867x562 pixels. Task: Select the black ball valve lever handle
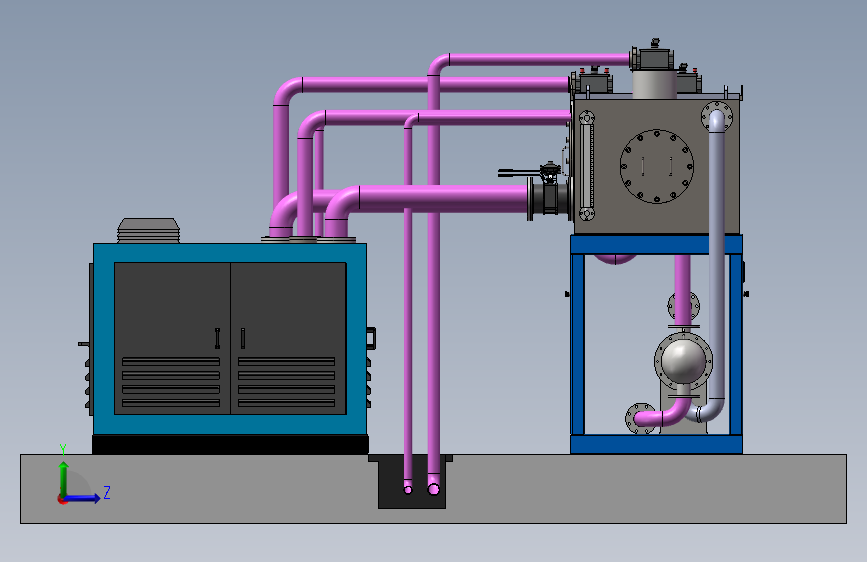pos(519,173)
